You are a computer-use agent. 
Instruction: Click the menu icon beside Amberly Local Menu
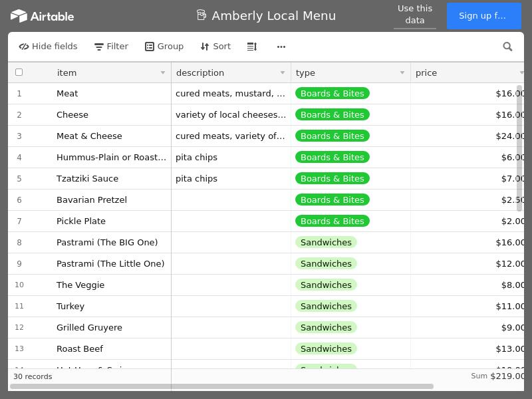(201, 15)
